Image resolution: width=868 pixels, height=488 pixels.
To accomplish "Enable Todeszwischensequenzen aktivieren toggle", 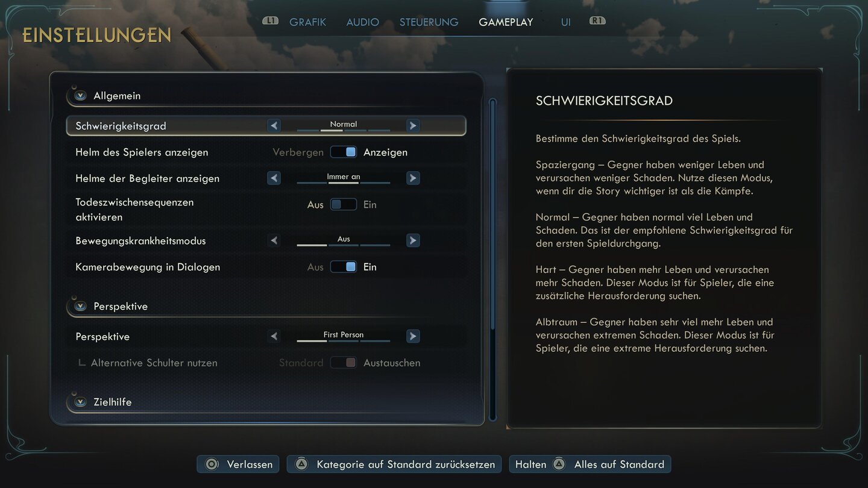I will pyautogui.click(x=344, y=205).
